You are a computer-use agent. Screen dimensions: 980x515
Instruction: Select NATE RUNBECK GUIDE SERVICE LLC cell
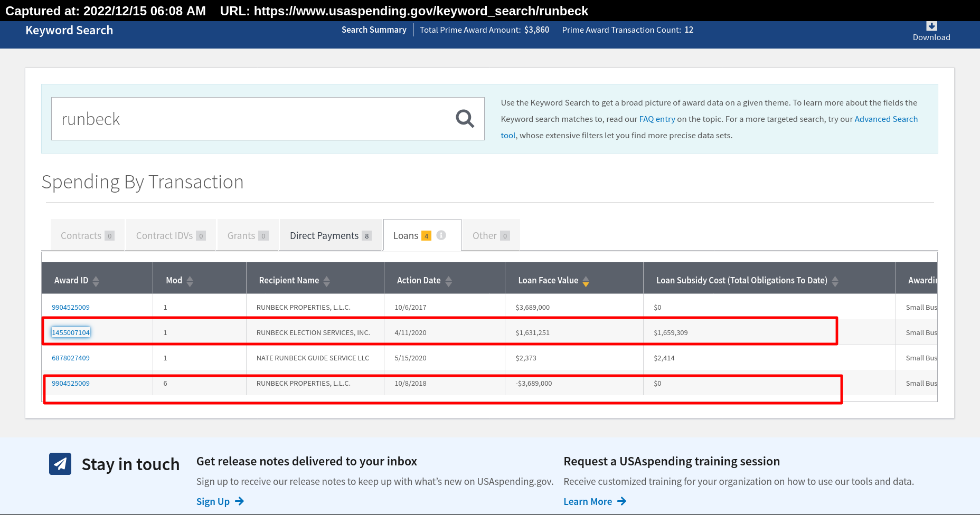(313, 358)
